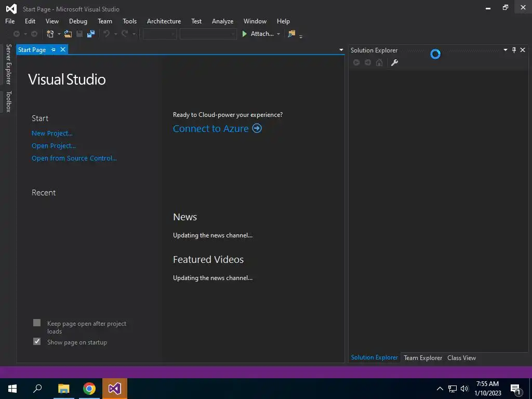
Task: Enable Keep page open after project loads
Action: pyautogui.click(x=37, y=323)
